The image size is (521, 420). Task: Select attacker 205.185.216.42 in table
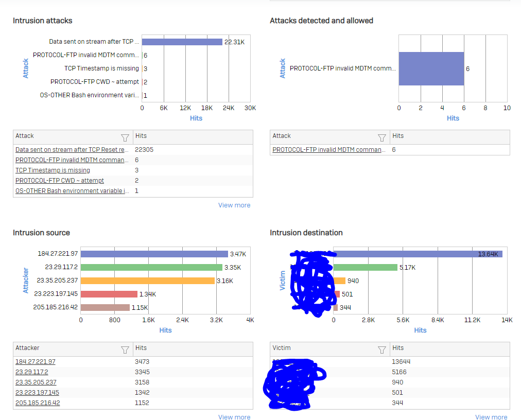[38, 403]
